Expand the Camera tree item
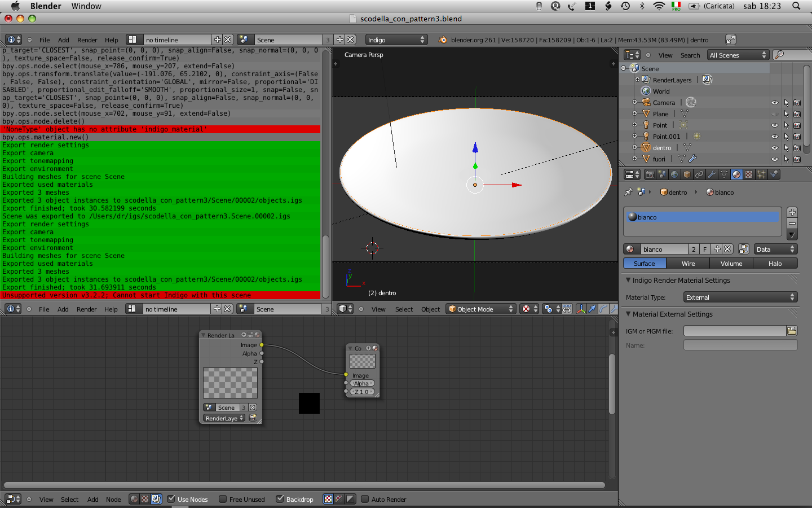Viewport: 812px width, 508px height. (x=634, y=102)
